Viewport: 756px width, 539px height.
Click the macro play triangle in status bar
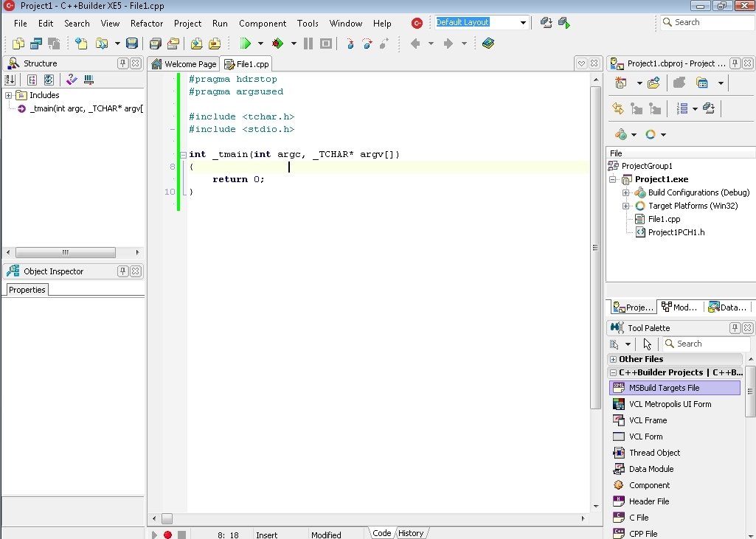pos(154,535)
